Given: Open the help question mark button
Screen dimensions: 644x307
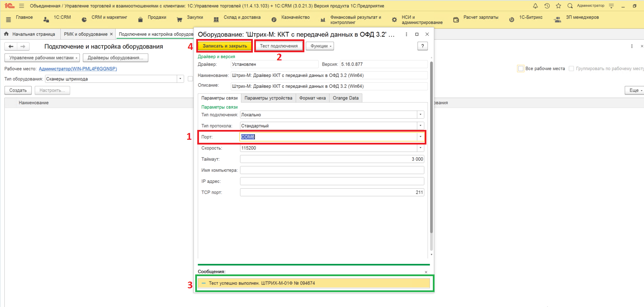Looking at the screenshot, I should (x=422, y=46).
